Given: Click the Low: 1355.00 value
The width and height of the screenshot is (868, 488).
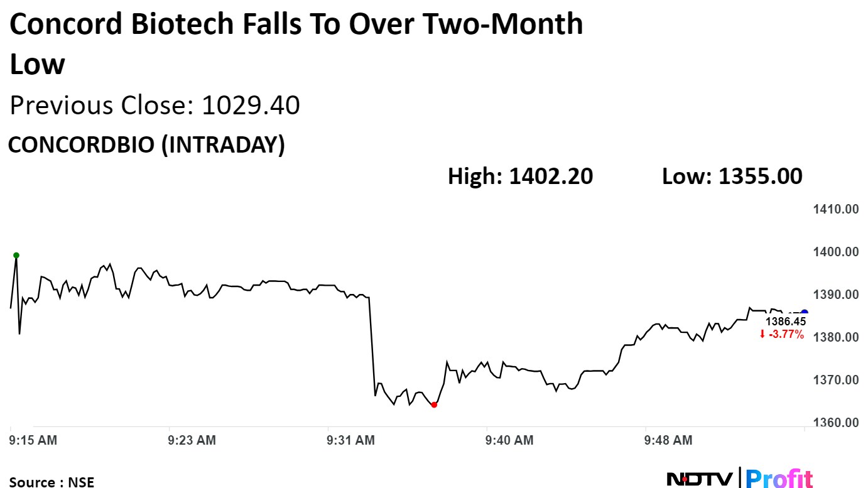Looking at the screenshot, I should (x=732, y=176).
